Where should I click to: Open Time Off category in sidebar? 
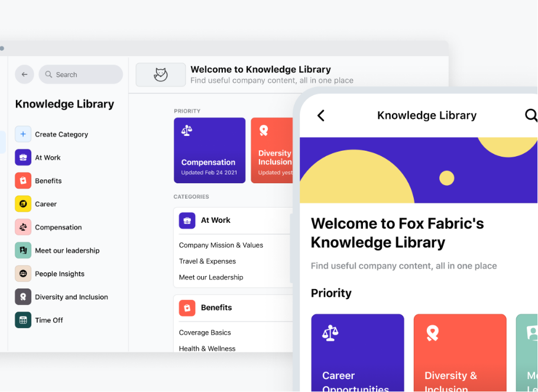click(x=48, y=320)
